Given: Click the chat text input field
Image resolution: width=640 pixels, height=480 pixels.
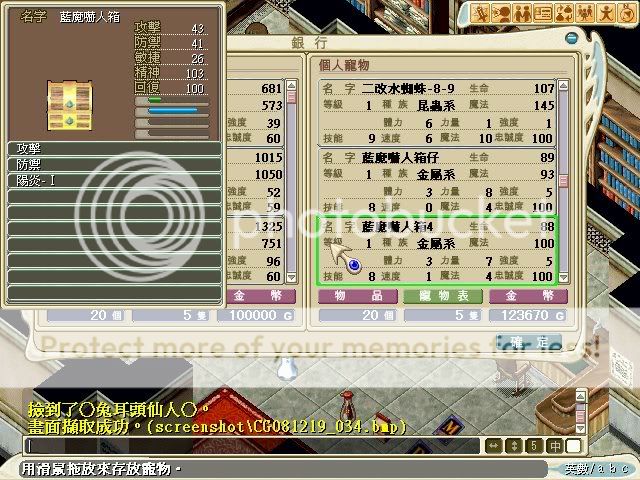Looking at the screenshot, I should pyautogui.click(x=250, y=446).
